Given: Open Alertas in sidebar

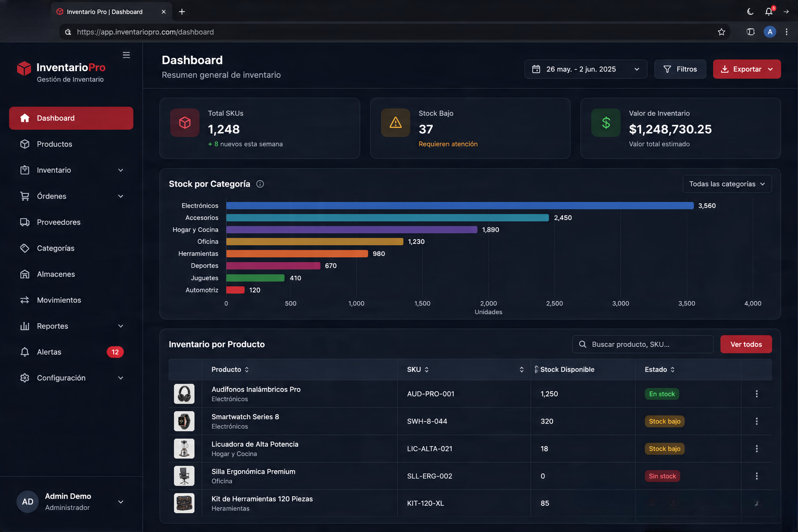Looking at the screenshot, I should point(71,352).
